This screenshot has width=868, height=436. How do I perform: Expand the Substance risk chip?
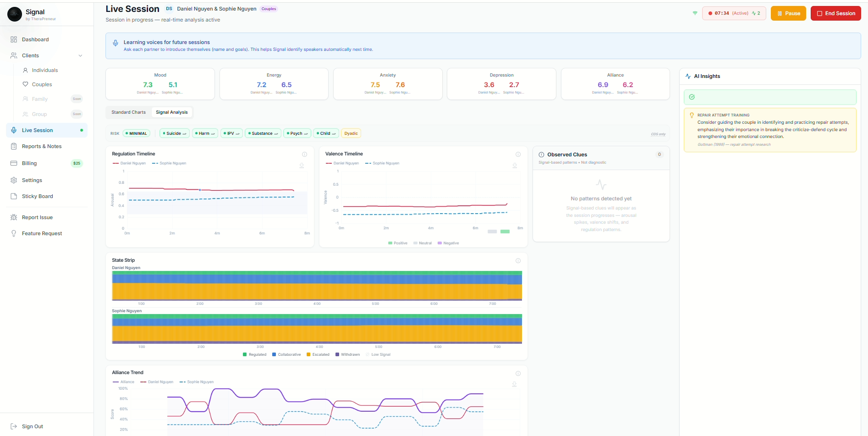[x=263, y=133]
